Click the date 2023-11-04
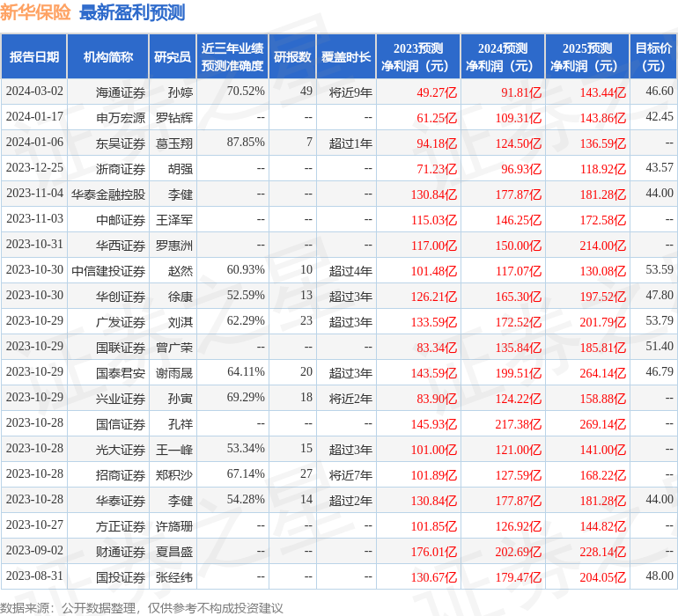This screenshot has width=678, height=616. point(34,194)
